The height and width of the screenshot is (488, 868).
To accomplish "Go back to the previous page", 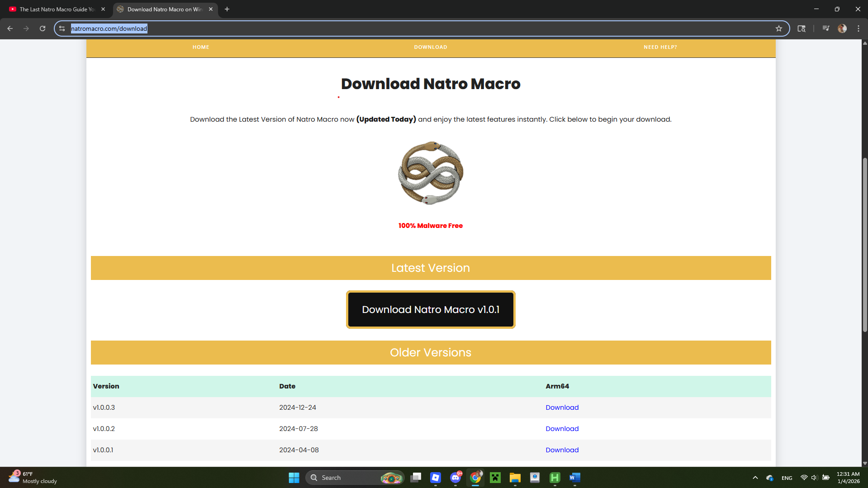I will [10, 28].
